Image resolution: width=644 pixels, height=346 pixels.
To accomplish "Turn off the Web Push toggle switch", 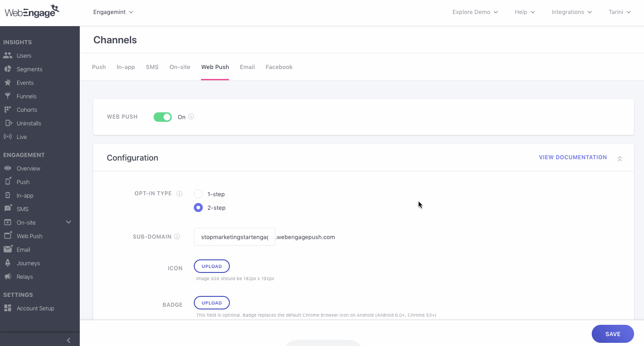I will (x=163, y=117).
